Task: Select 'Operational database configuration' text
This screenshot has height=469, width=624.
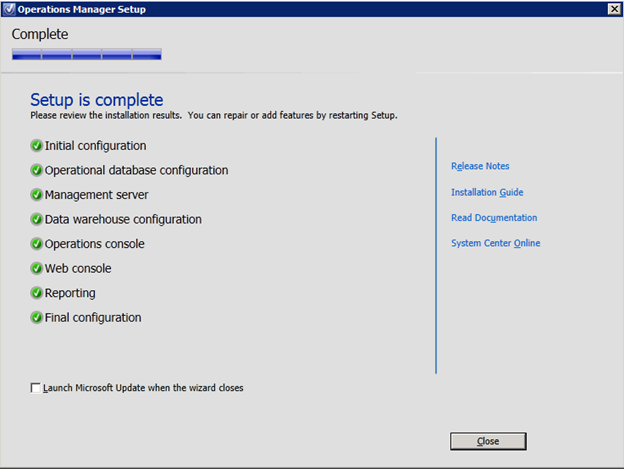Action: [136, 170]
